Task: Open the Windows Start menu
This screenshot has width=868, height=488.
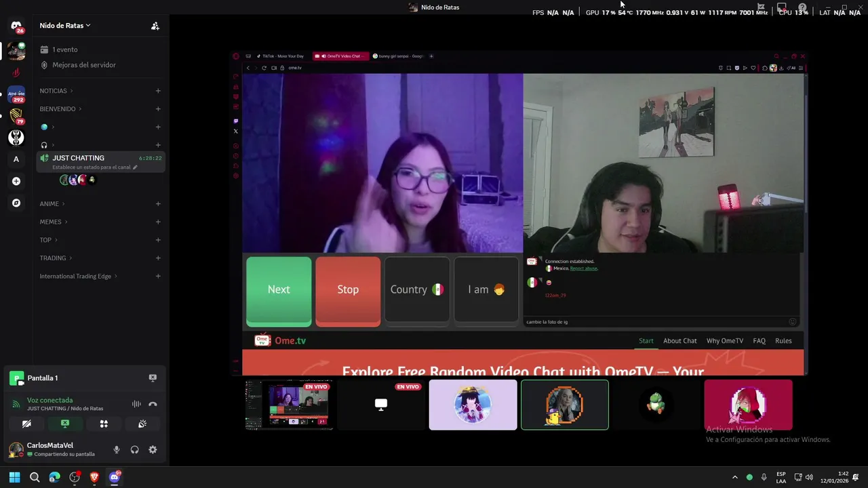Action: (x=15, y=477)
